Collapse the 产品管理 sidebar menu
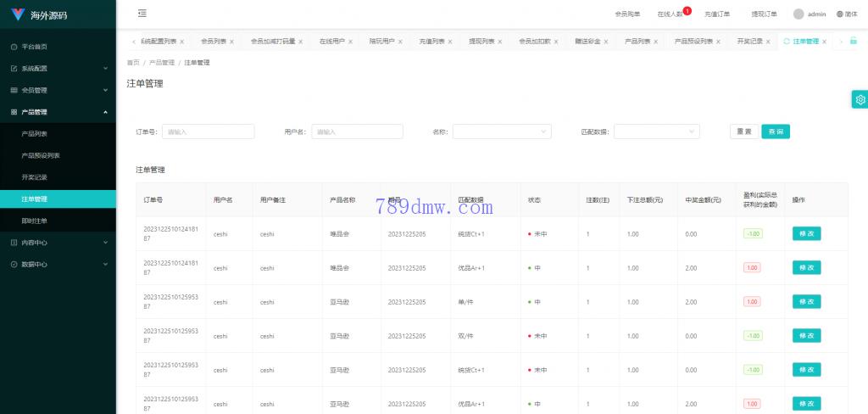The image size is (868, 414). tap(58, 112)
